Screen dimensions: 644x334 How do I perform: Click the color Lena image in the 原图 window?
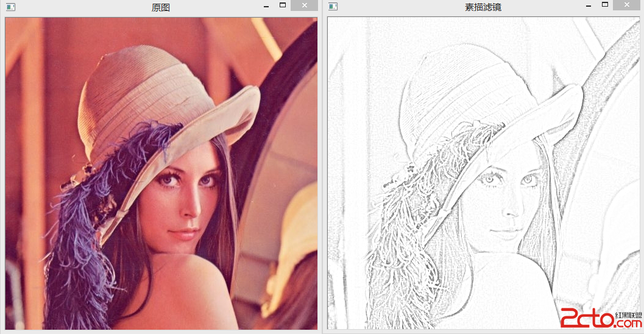161,173
